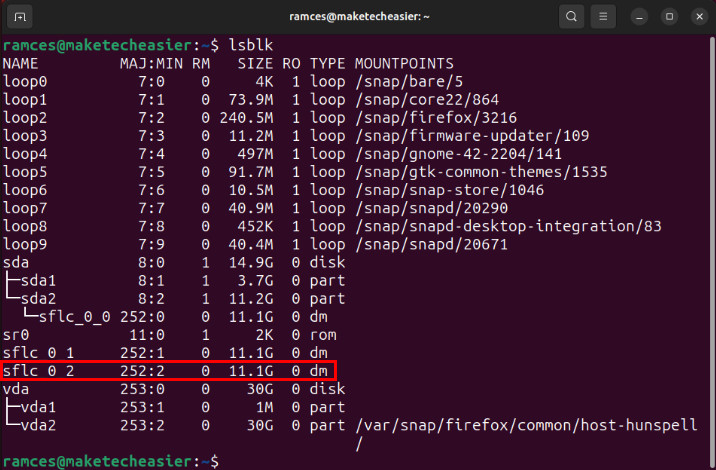Open the hamburger menu in the title bar
Viewport: 716px width, 470px height.
(603, 17)
